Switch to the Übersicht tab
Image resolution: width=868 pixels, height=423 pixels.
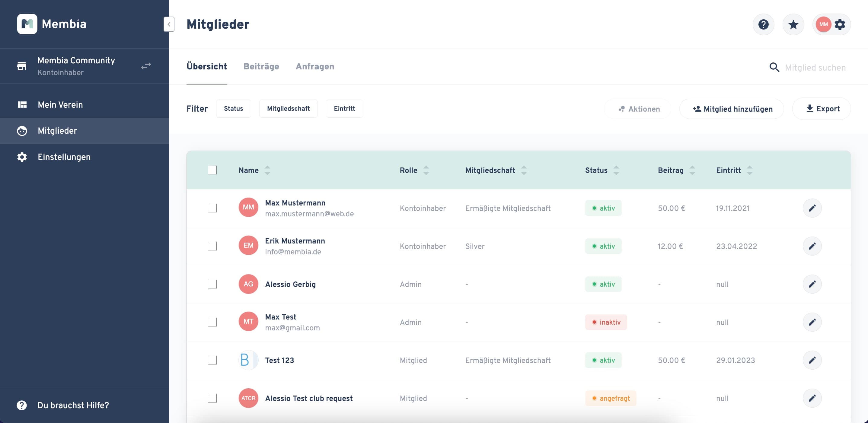coord(207,67)
